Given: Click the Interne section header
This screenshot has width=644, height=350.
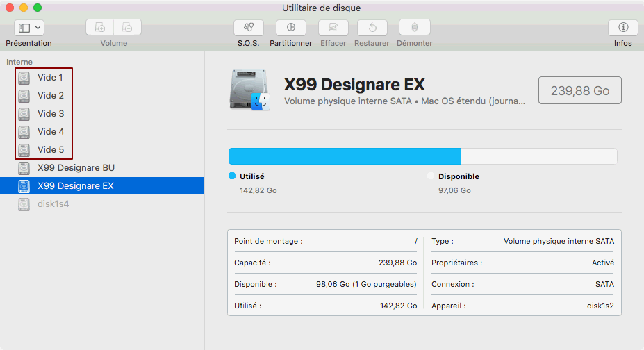Looking at the screenshot, I should point(19,62).
